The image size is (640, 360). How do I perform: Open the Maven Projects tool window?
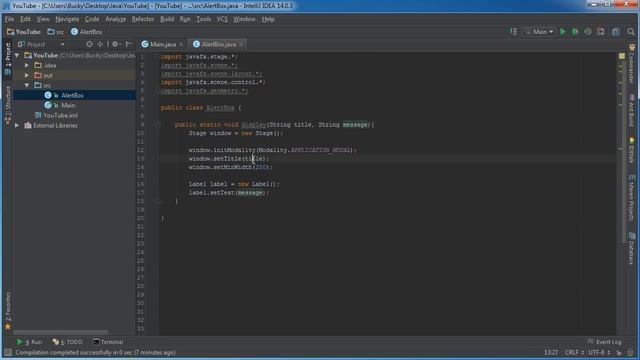(x=632, y=198)
